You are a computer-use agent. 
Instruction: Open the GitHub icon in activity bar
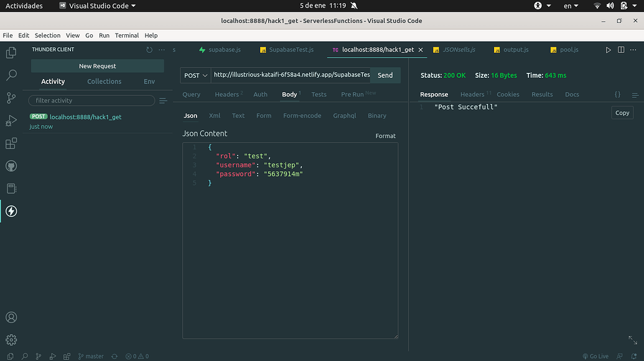[11, 166]
